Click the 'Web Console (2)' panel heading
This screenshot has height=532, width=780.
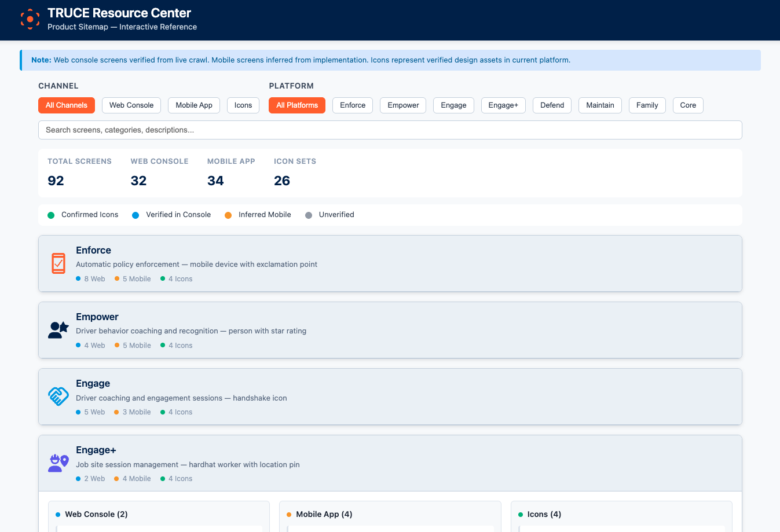tap(96, 514)
